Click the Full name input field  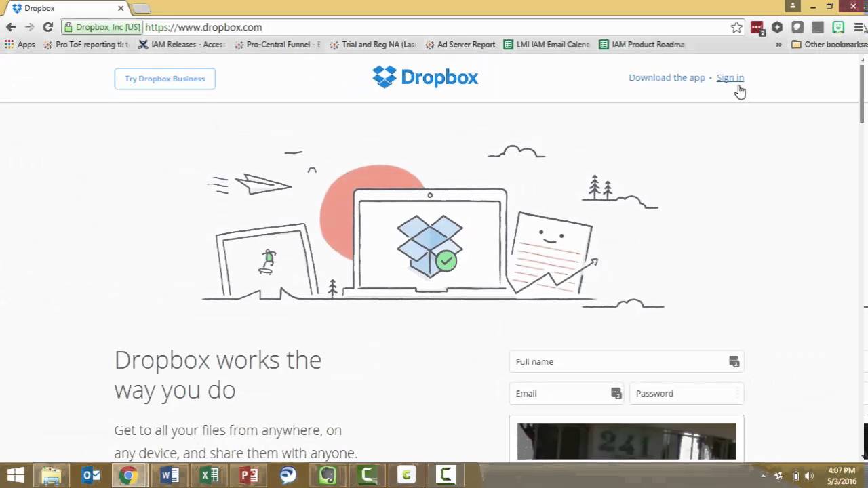[626, 362]
